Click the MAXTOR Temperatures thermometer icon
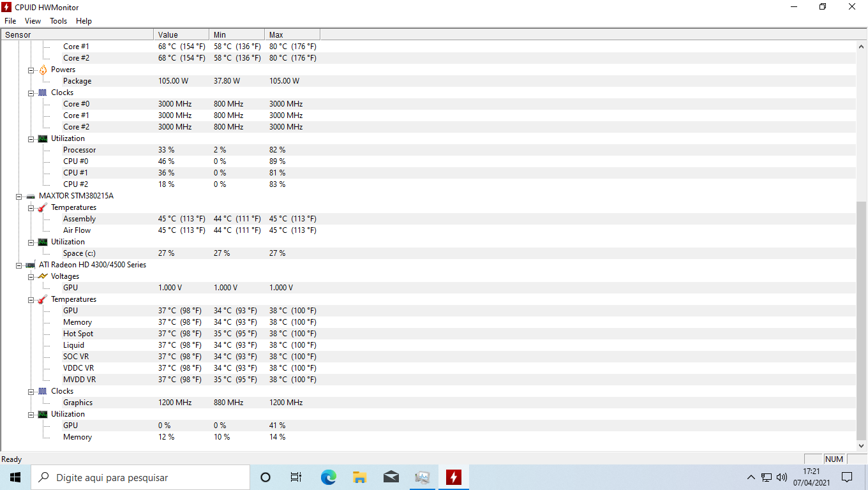This screenshot has height=490, width=868. [x=43, y=207]
